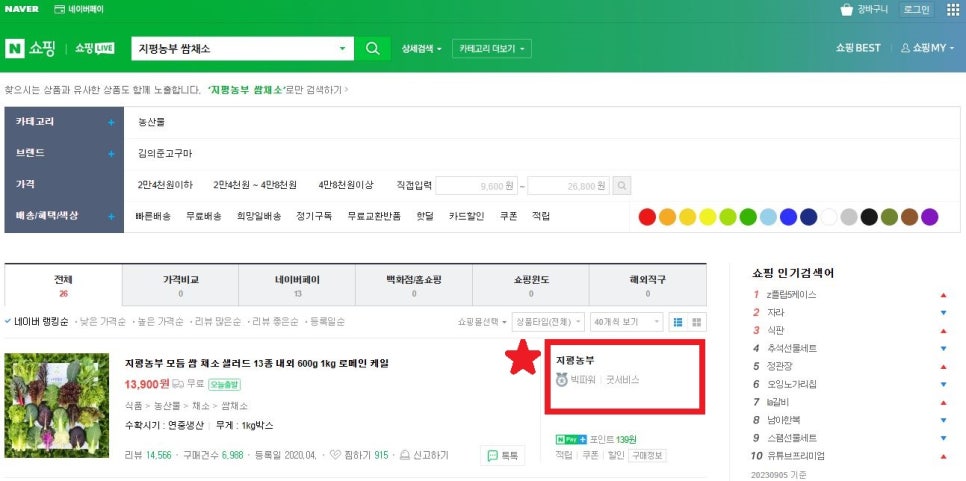
Task: Open 지평농부 seller link
Action: (x=575, y=360)
